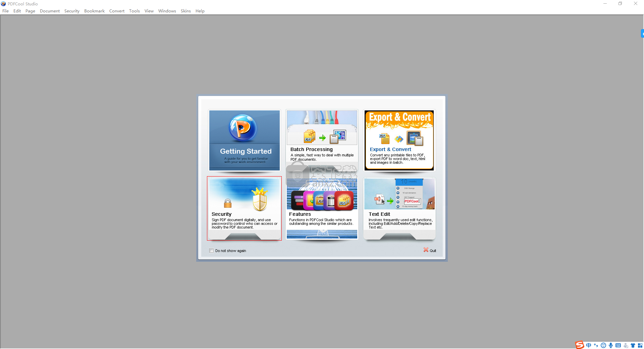Click the red PDF app icon in Features tile
644x349 pixels.
(344, 201)
